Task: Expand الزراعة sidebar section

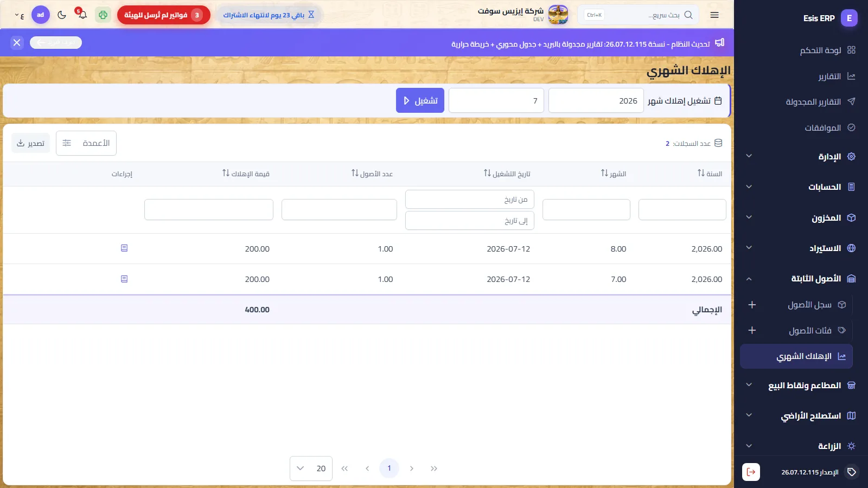Action: [801, 446]
